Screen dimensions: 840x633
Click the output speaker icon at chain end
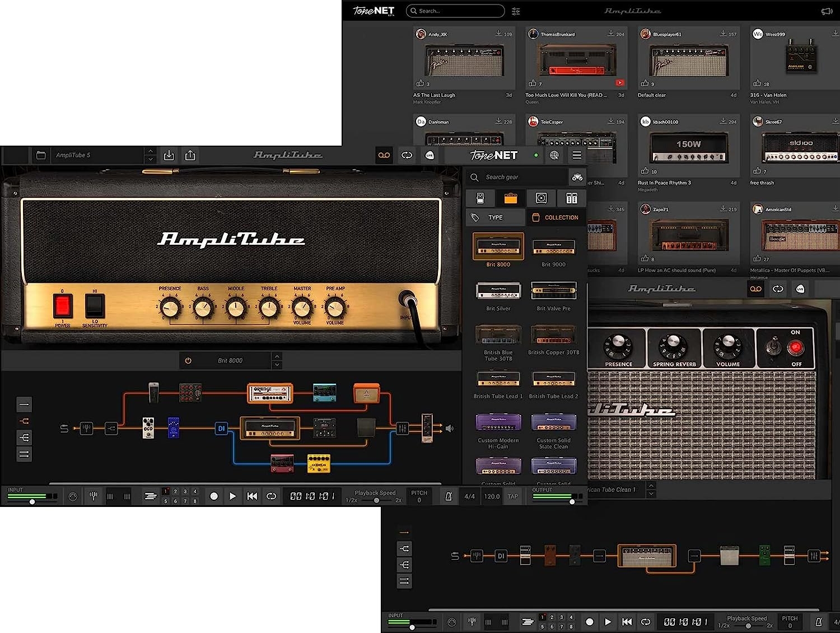tap(449, 429)
